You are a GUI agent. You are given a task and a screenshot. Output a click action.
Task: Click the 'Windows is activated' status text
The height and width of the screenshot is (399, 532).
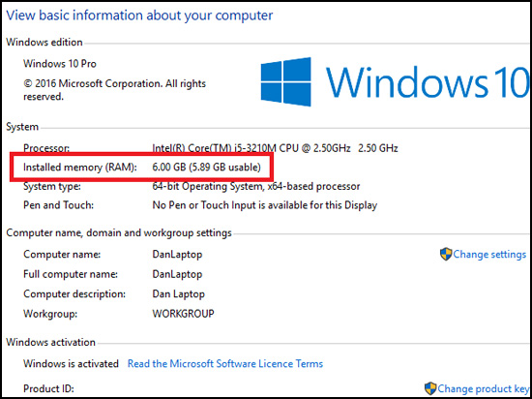coord(71,364)
